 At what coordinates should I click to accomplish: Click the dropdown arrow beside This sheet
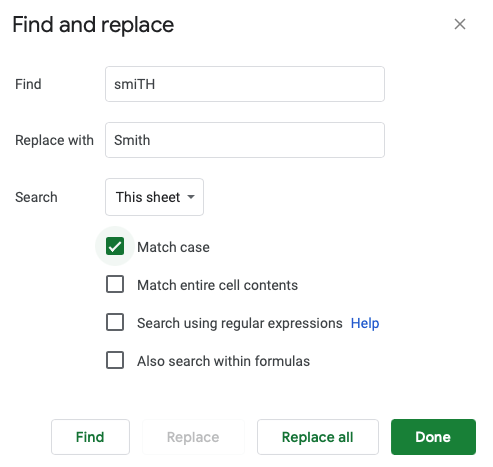tap(191, 197)
